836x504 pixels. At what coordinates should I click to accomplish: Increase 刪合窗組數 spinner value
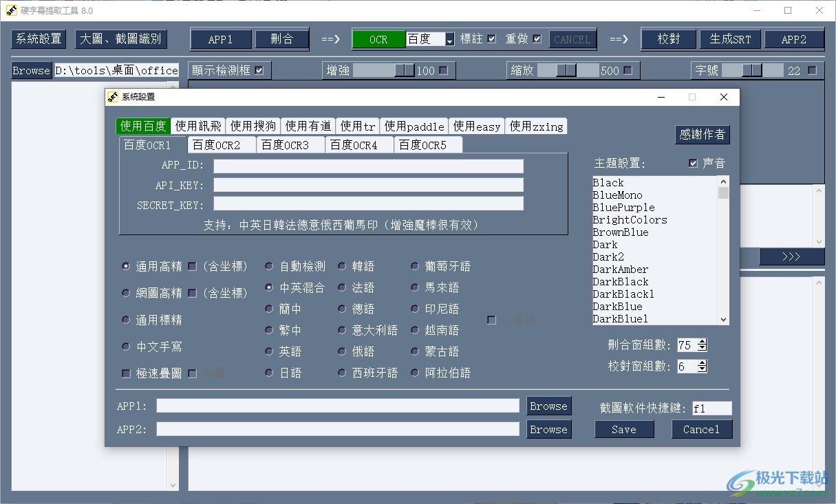pos(702,342)
